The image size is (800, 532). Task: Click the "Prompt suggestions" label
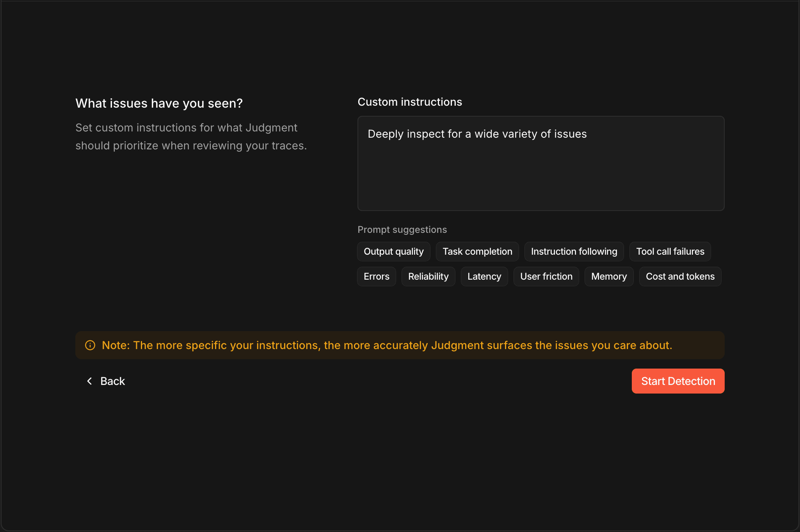click(402, 230)
